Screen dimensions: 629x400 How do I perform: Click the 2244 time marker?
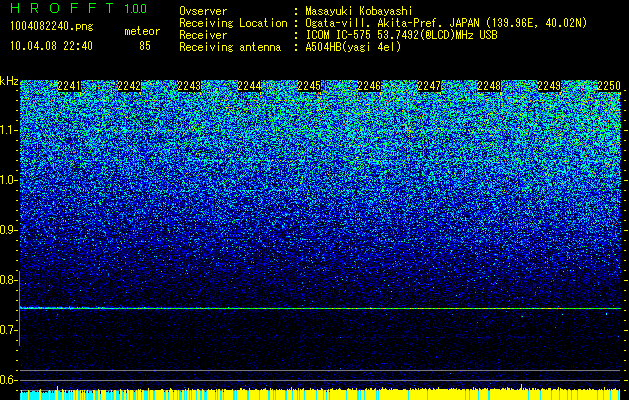click(x=249, y=86)
